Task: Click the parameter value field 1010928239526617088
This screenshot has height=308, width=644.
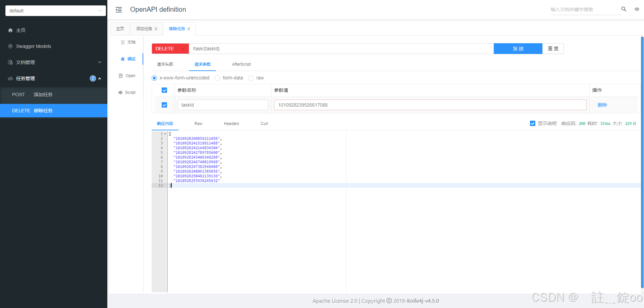Action: 430,105
